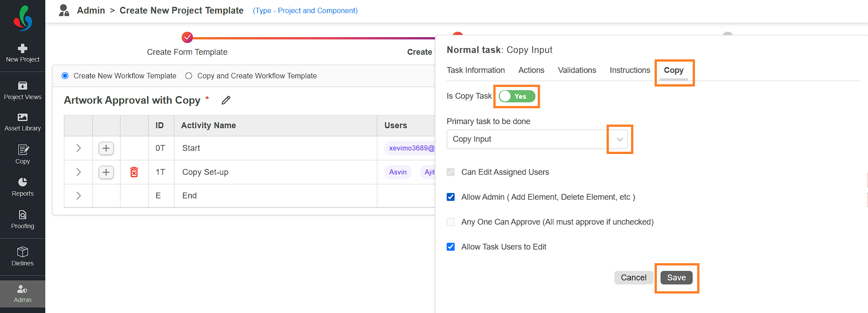Edit the Artwork Approval with Copy name

click(x=226, y=100)
